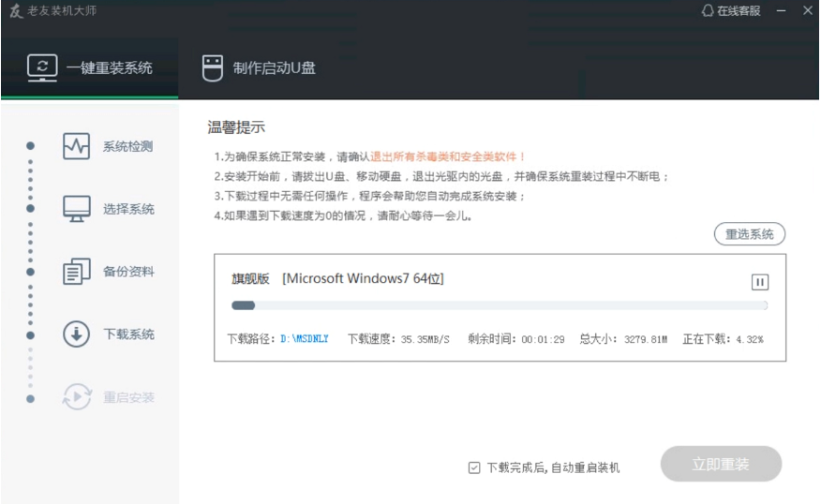Click the 备份资料 documents icon
Viewport: 821px width, 504px height.
(77, 271)
